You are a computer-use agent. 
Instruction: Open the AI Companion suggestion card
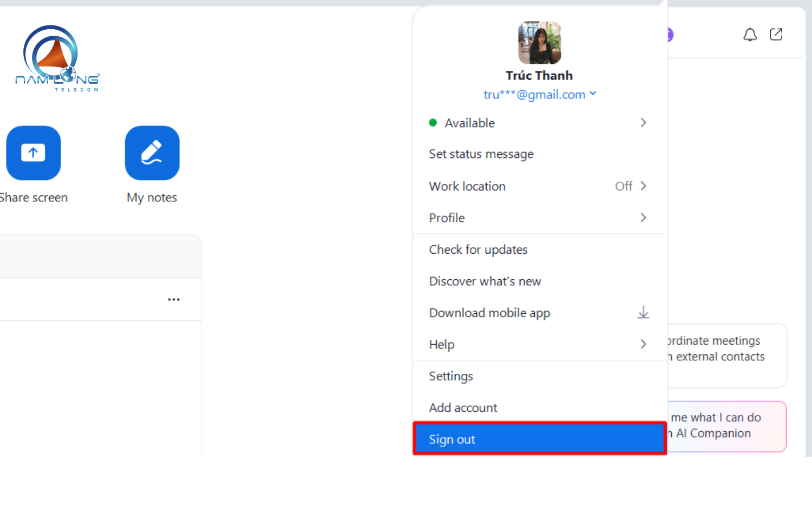click(x=726, y=426)
